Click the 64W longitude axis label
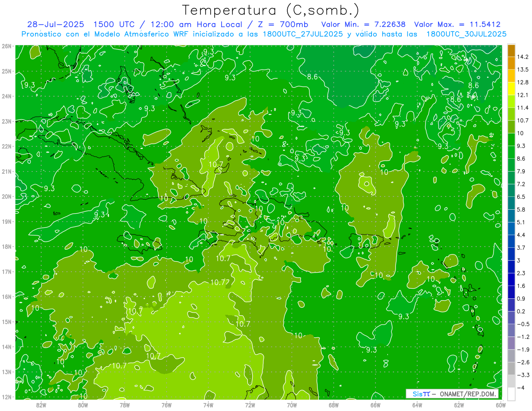This screenshot has width=532, height=411. 417,405
